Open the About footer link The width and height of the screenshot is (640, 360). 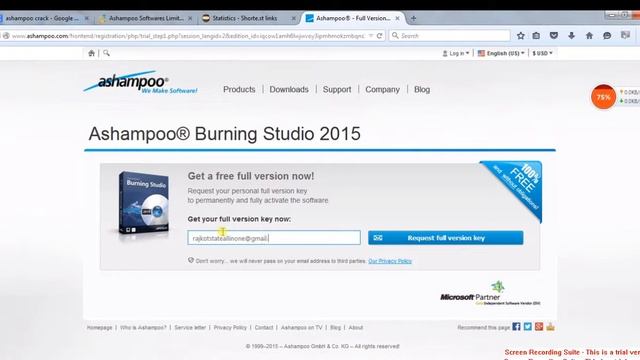tap(356, 328)
